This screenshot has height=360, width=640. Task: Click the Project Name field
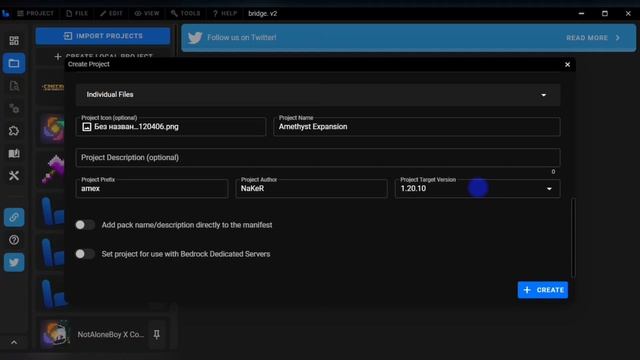click(417, 127)
